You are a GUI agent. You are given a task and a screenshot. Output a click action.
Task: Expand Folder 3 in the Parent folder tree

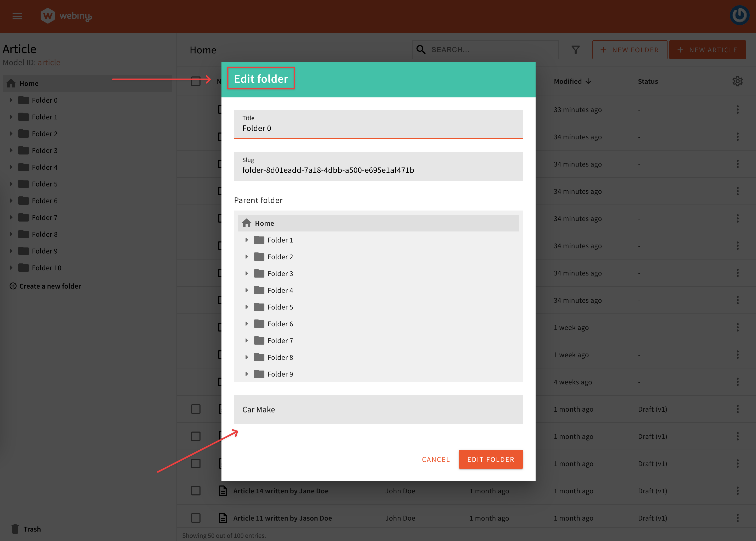tap(247, 273)
